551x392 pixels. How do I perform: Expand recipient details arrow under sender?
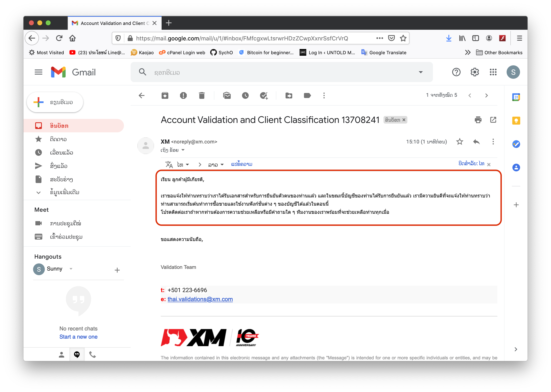click(x=183, y=150)
